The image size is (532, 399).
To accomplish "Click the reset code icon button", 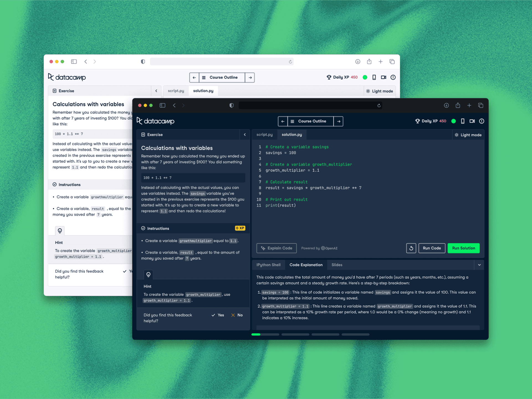I will pos(411,248).
